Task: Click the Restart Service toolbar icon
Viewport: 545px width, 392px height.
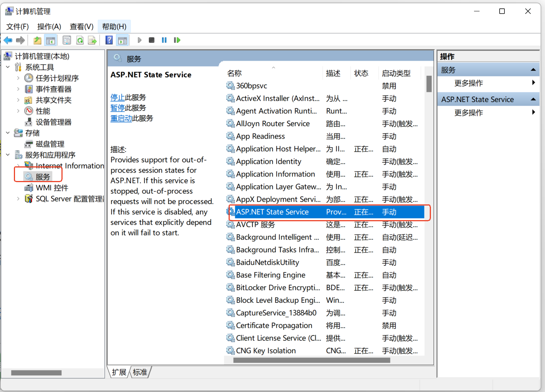Action: coord(177,40)
